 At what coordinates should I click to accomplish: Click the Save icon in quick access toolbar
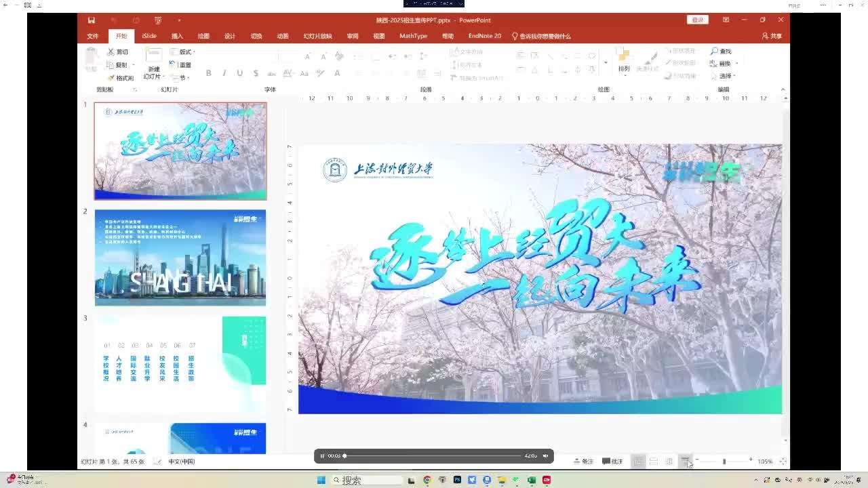pyautogui.click(x=92, y=20)
